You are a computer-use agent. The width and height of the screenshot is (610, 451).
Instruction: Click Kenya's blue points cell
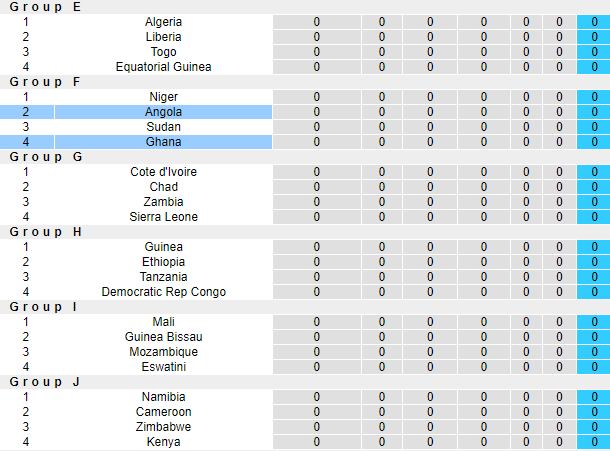click(593, 442)
